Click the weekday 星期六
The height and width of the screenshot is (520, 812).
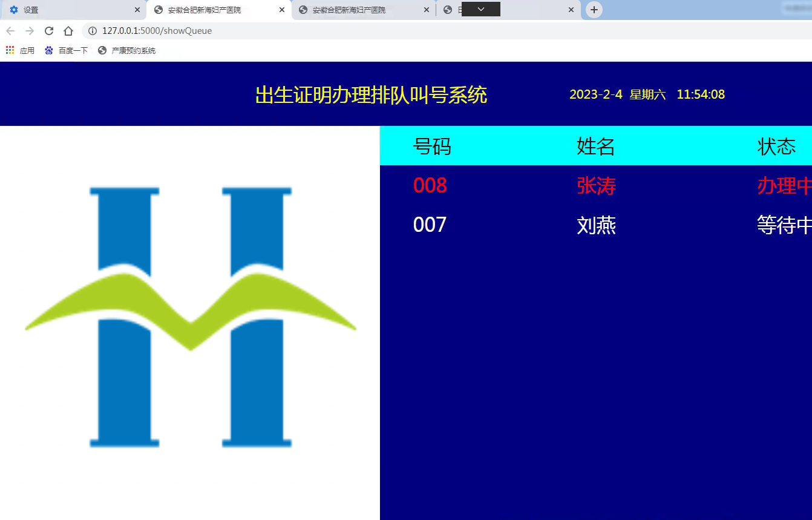[x=648, y=94]
